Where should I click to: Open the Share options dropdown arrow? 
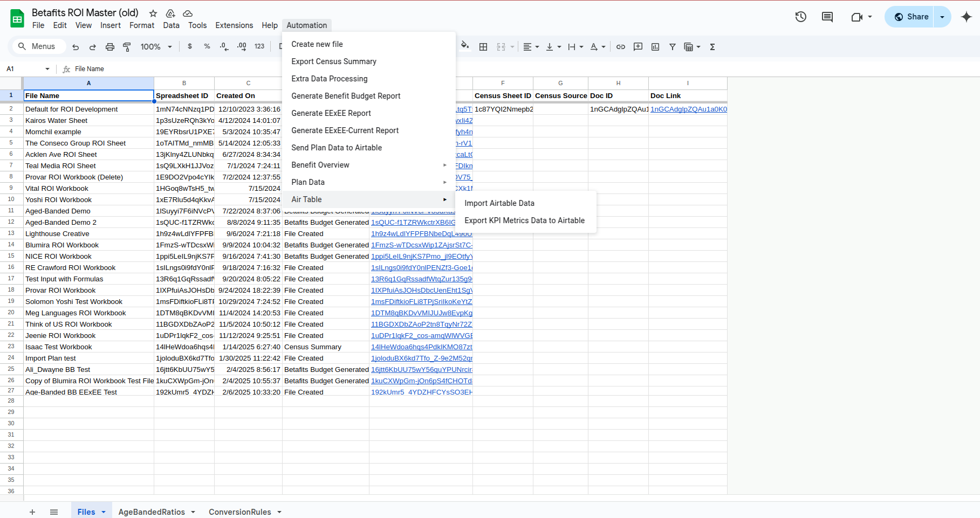click(x=942, y=17)
